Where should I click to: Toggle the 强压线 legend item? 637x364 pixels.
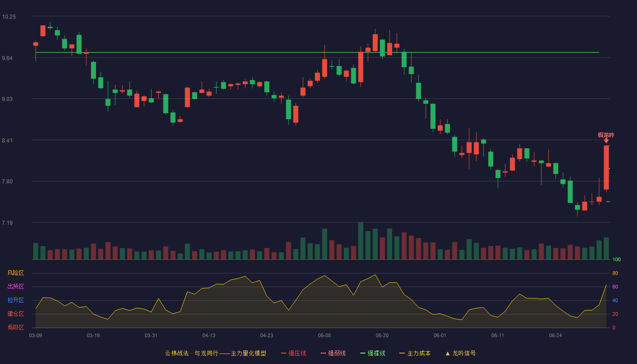point(293,353)
